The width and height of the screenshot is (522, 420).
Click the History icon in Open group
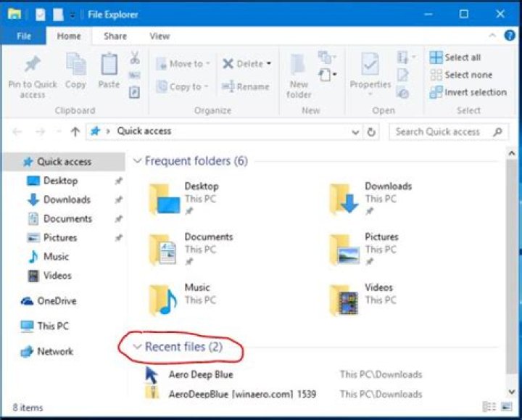402,93
